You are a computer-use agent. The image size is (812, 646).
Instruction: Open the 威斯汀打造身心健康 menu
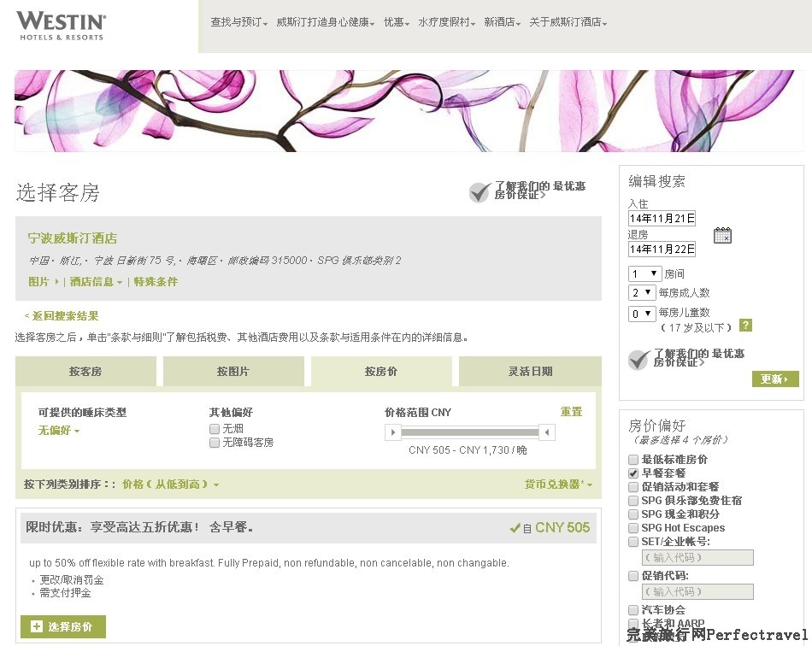(325, 22)
